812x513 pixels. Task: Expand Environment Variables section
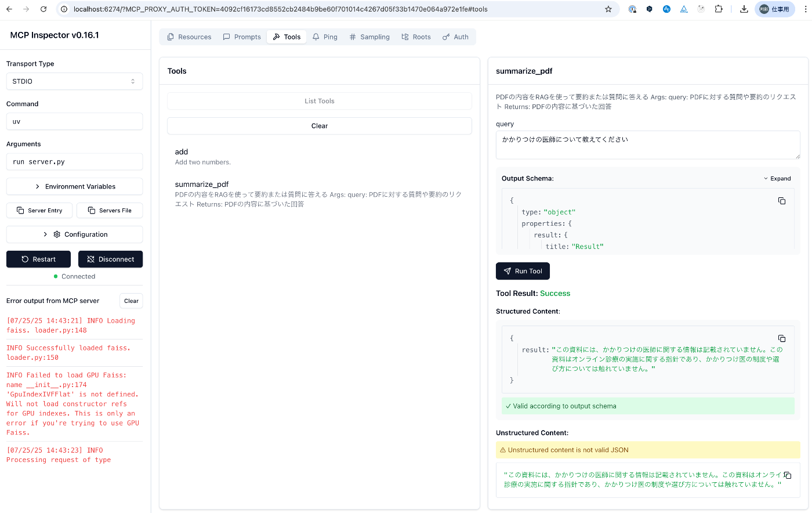(74, 186)
